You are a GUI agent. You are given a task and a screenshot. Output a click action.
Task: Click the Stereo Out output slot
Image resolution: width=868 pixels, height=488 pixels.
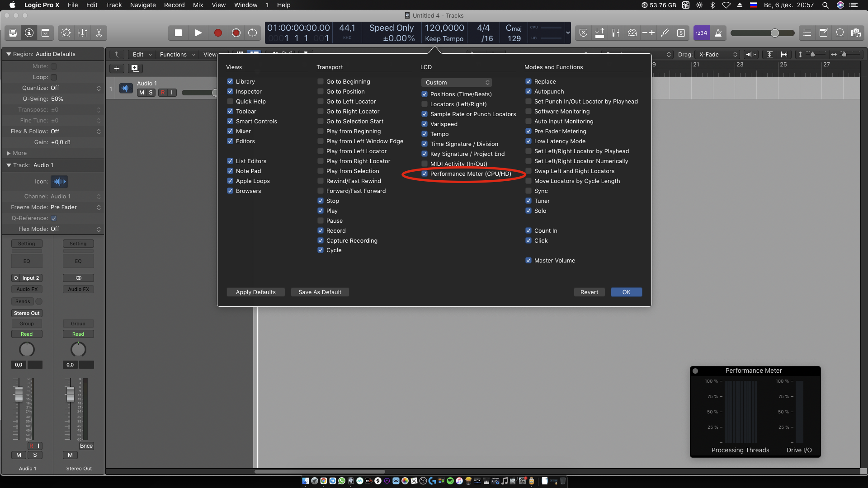coord(27,313)
